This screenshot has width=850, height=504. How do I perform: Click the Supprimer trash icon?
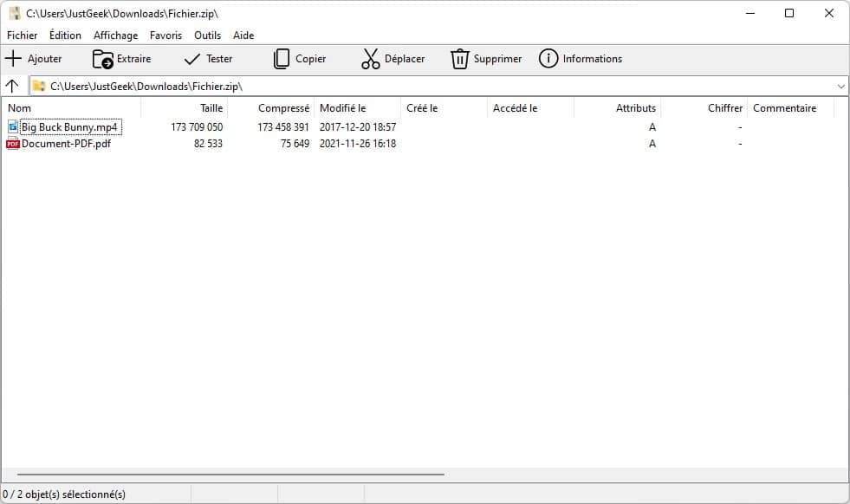click(460, 59)
